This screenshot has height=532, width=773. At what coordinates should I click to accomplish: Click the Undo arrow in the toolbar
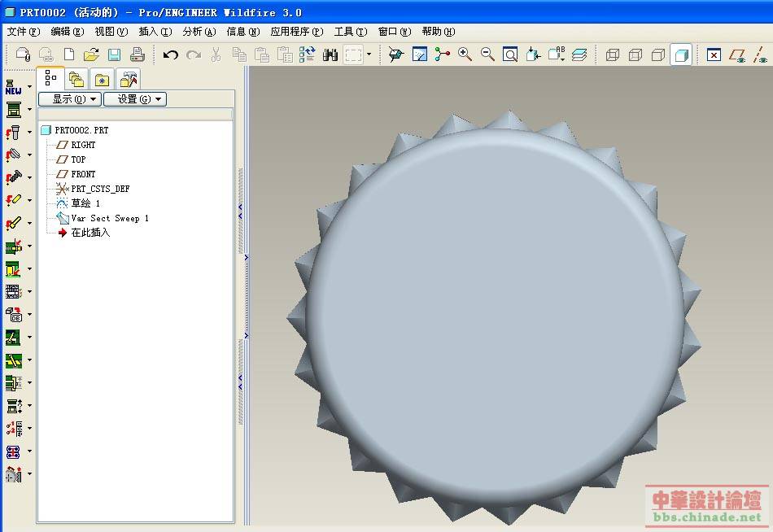[170, 55]
